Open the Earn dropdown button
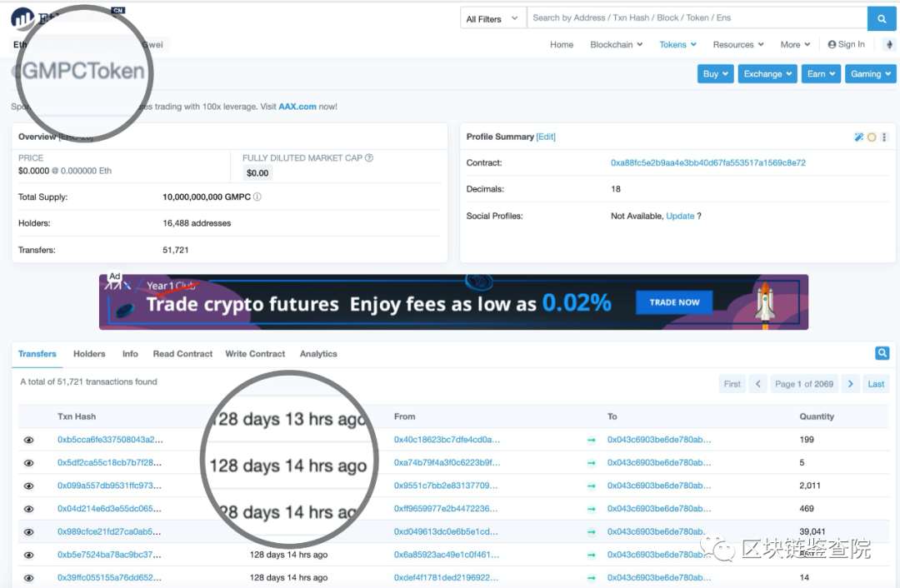The height and width of the screenshot is (588, 900). (x=821, y=73)
